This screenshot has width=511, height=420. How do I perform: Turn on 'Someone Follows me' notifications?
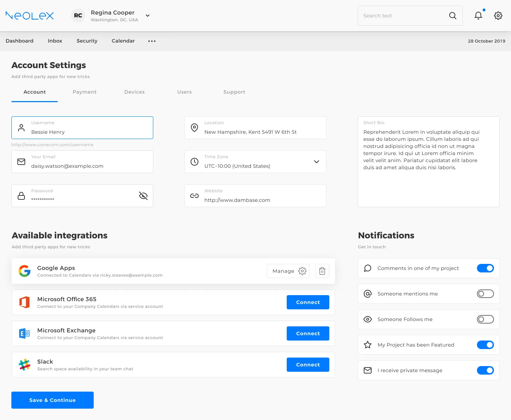pyautogui.click(x=485, y=319)
